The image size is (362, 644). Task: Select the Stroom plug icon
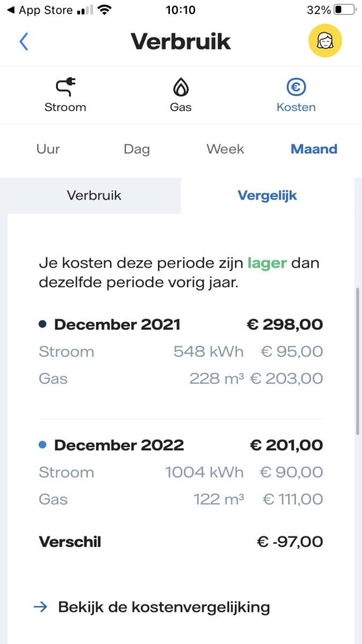coord(65,87)
